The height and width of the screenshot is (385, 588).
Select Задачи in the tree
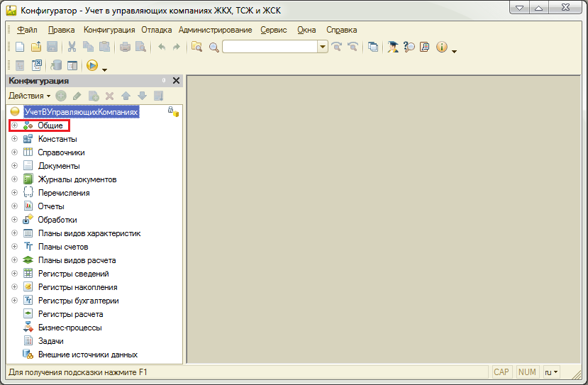[x=50, y=341]
